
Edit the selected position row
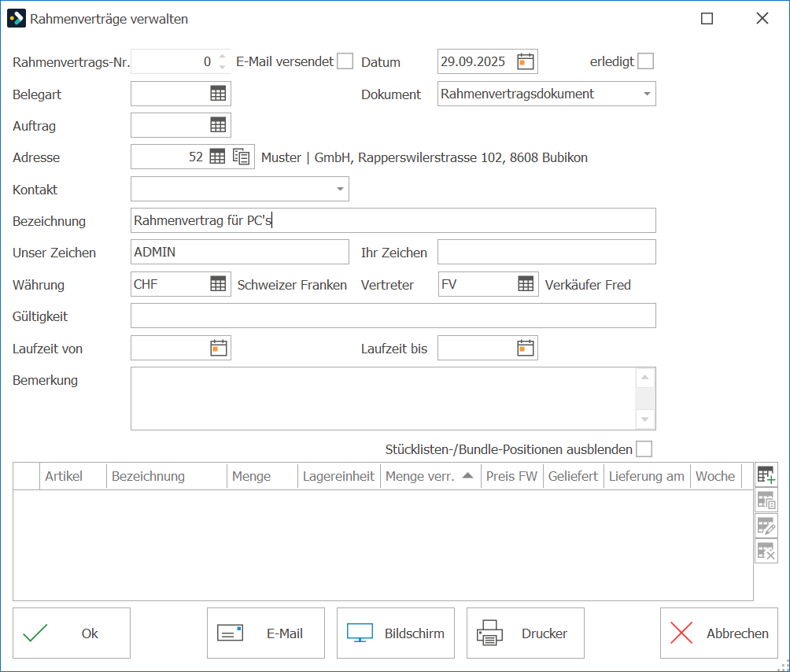(x=766, y=526)
